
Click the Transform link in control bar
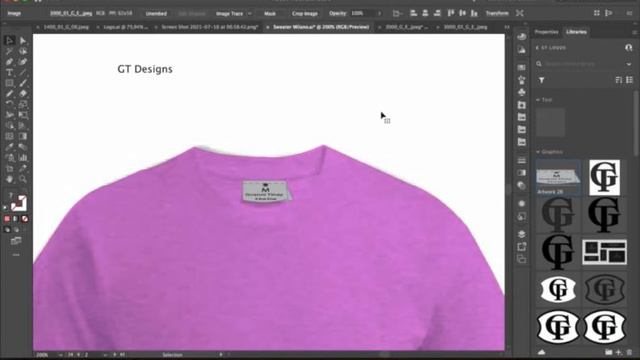point(497,13)
